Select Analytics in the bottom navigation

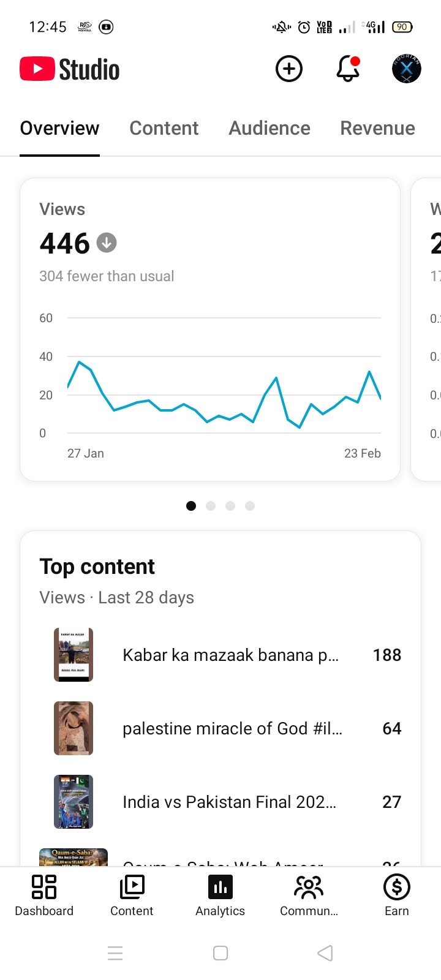click(221, 895)
